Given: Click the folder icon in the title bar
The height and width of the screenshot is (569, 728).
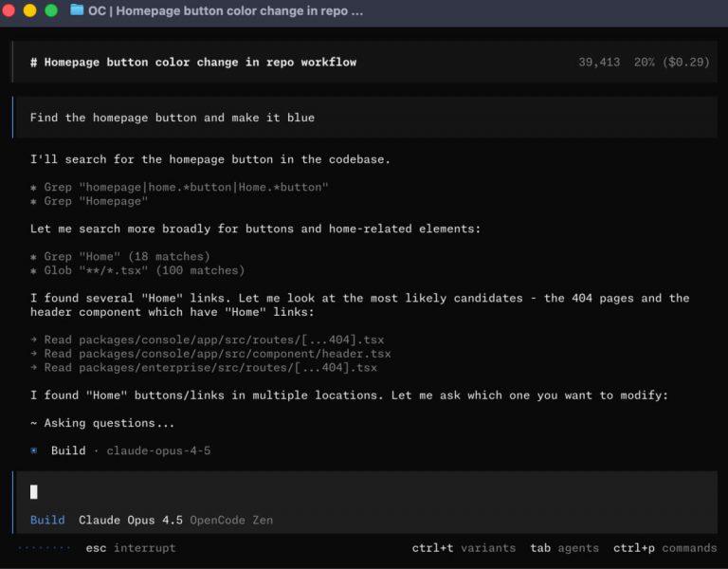Looking at the screenshot, I should coord(77,11).
